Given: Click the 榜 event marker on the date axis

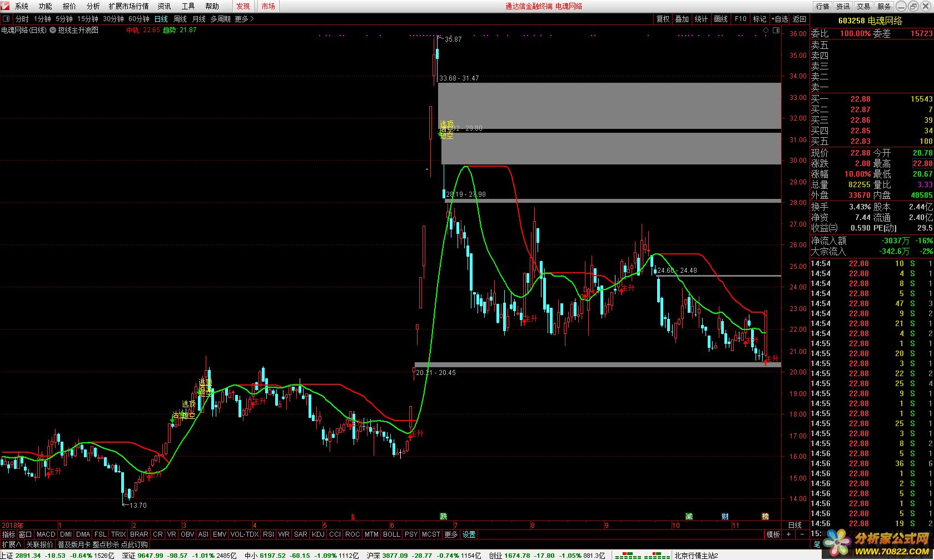Looking at the screenshot, I should point(766,516).
